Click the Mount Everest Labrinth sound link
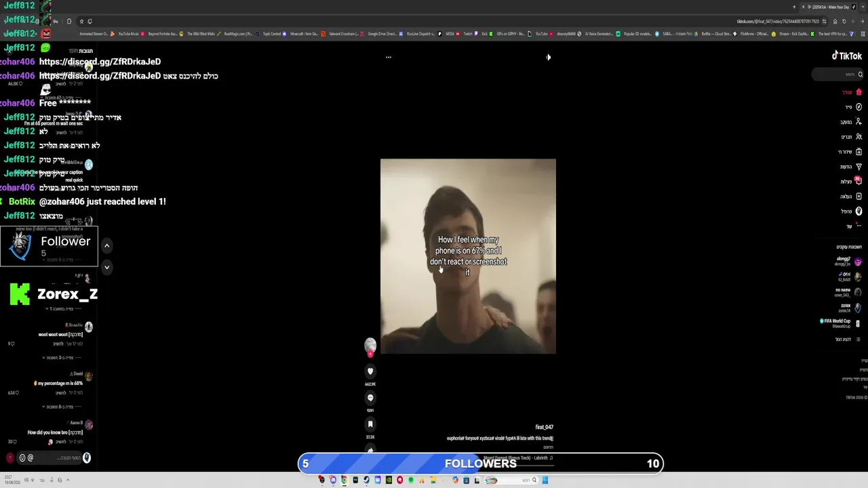 tap(518, 458)
